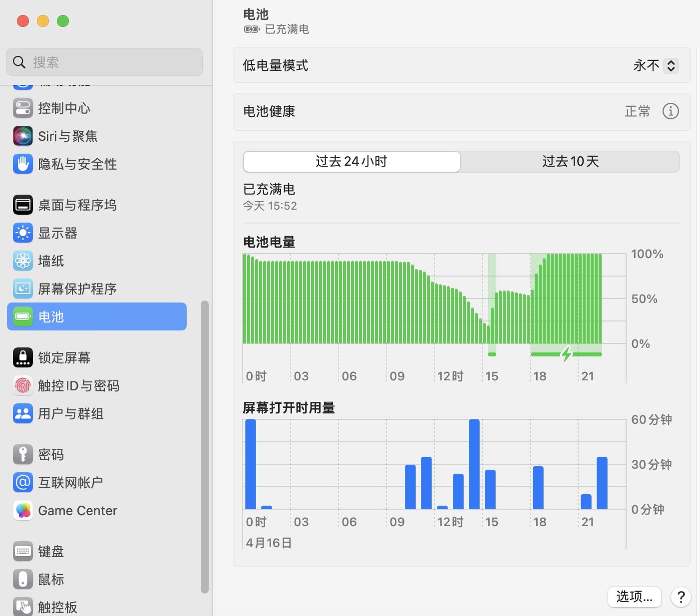Click the 锁定屏幕 icon
This screenshot has width=700, height=616.
tap(64, 357)
